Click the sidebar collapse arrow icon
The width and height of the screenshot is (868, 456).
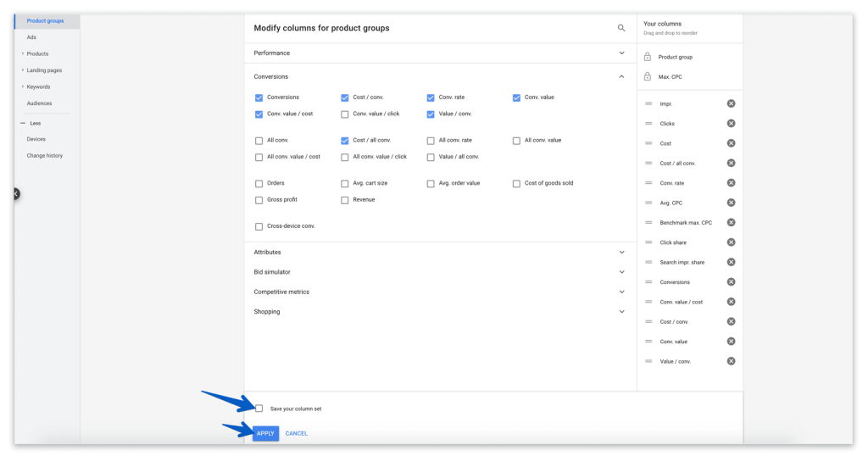coord(15,194)
